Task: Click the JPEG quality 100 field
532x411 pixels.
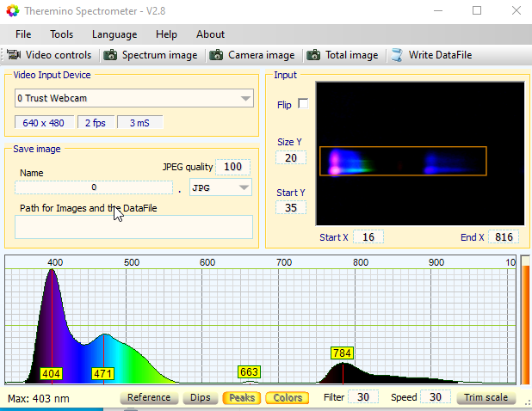Action: (x=232, y=167)
